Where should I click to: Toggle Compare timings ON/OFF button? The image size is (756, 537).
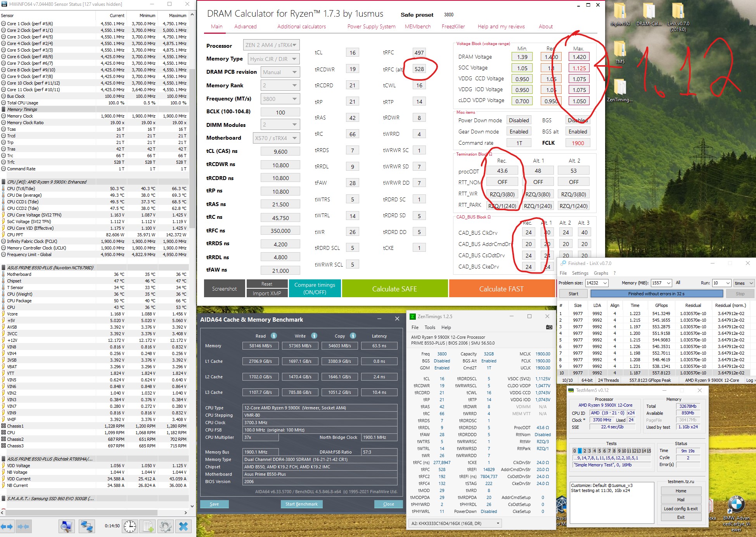coord(315,288)
